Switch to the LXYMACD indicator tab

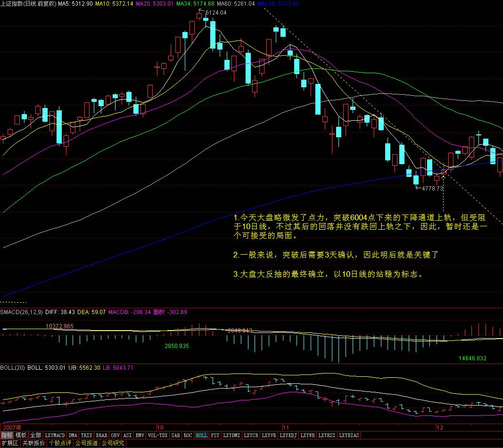[x=55, y=435]
